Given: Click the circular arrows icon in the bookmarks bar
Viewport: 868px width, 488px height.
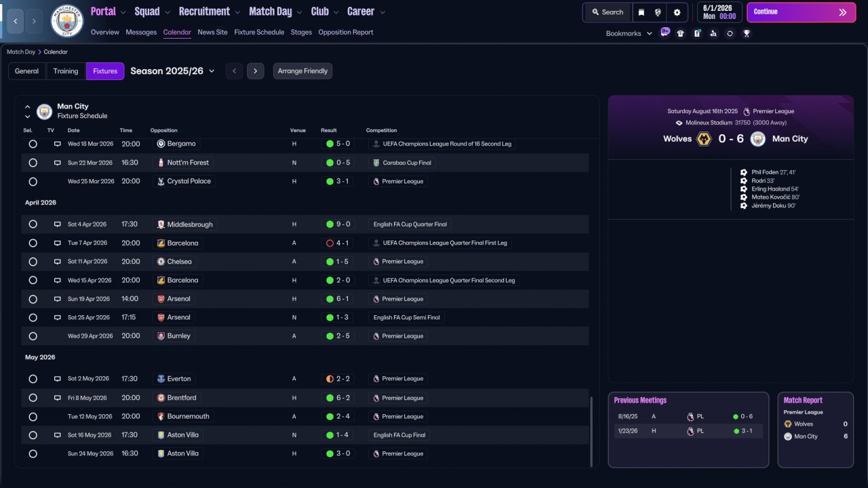Looking at the screenshot, I should pos(730,33).
